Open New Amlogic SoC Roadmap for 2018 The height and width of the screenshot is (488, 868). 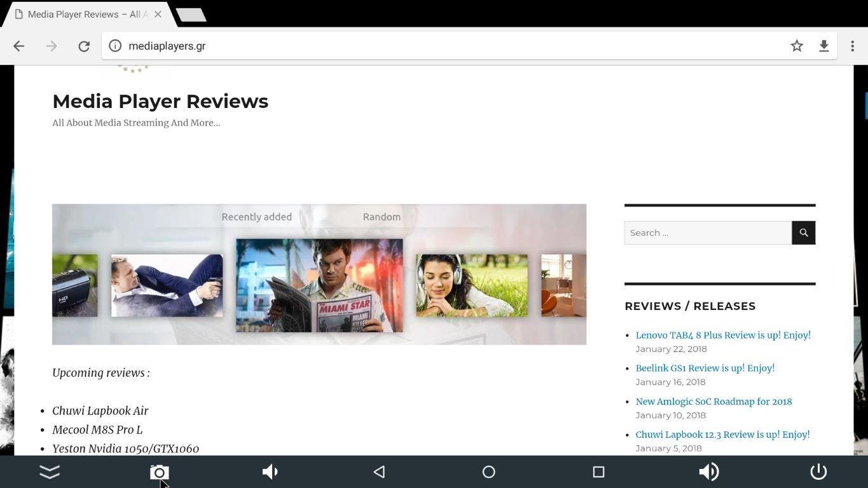point(713,402)
